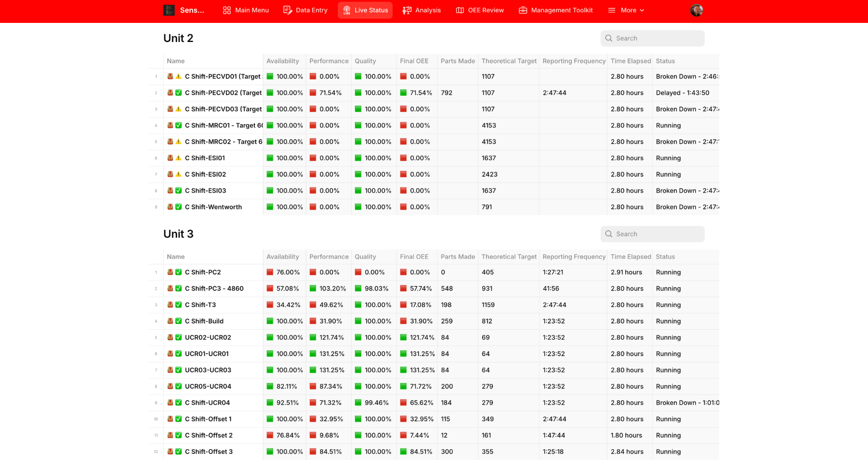Click the Unit 3 search field
The width and height of the screenshot is (868, 470).
point(652,234)
